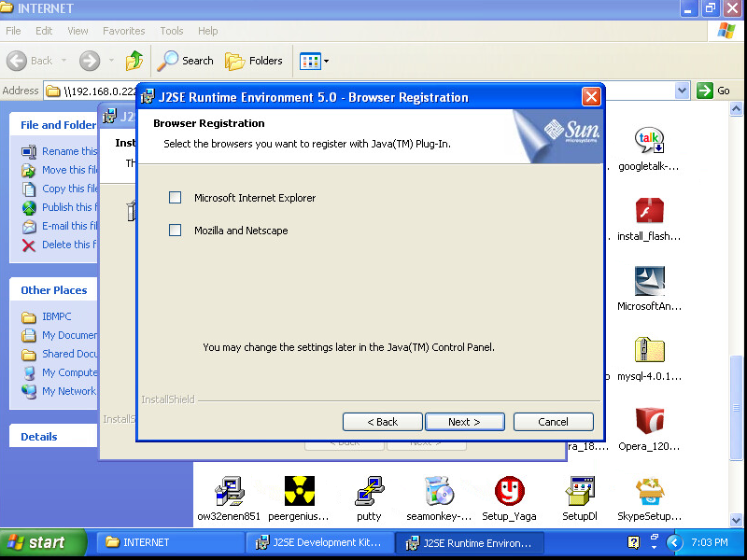The image size is (747, 560).
Task: Open the putty file icon
Action: pos(369,491)
